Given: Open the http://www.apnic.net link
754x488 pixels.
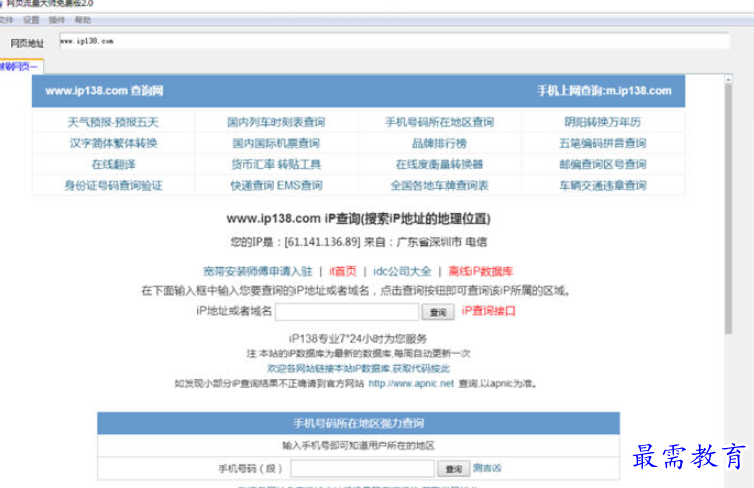Looking at the screenshot, I should (x=411, y=384).
